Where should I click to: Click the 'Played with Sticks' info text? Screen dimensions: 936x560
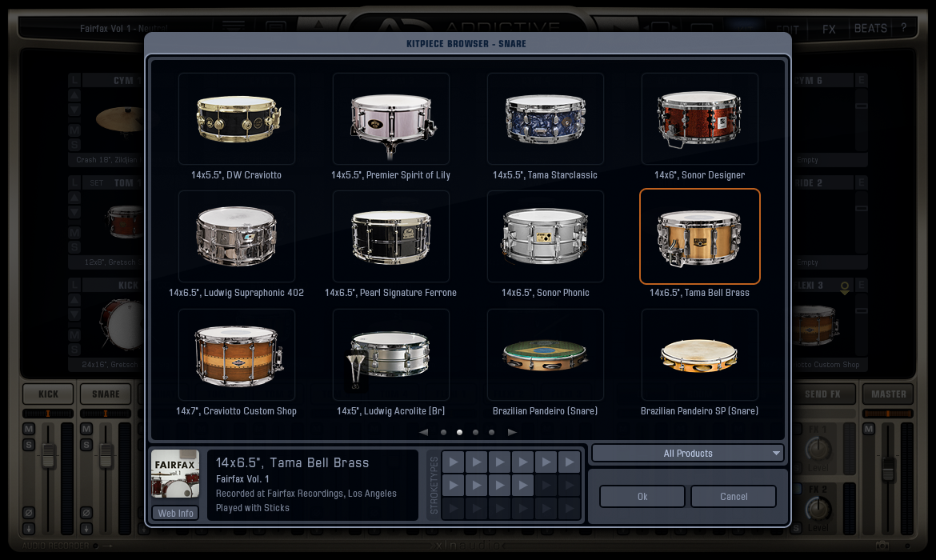(253, 508)
